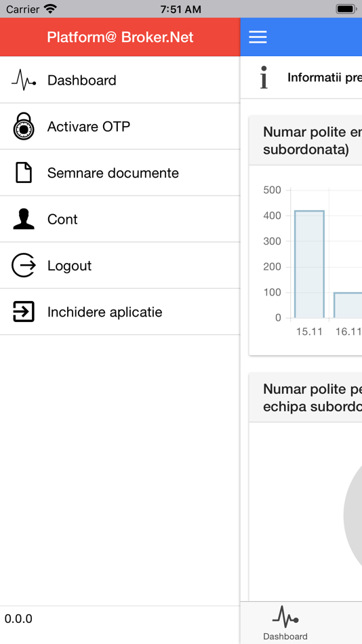Image resolution: width=362 pixels, height=644 pixels.
Task: Click the information 'i' icon
Action: pos(264,77)
